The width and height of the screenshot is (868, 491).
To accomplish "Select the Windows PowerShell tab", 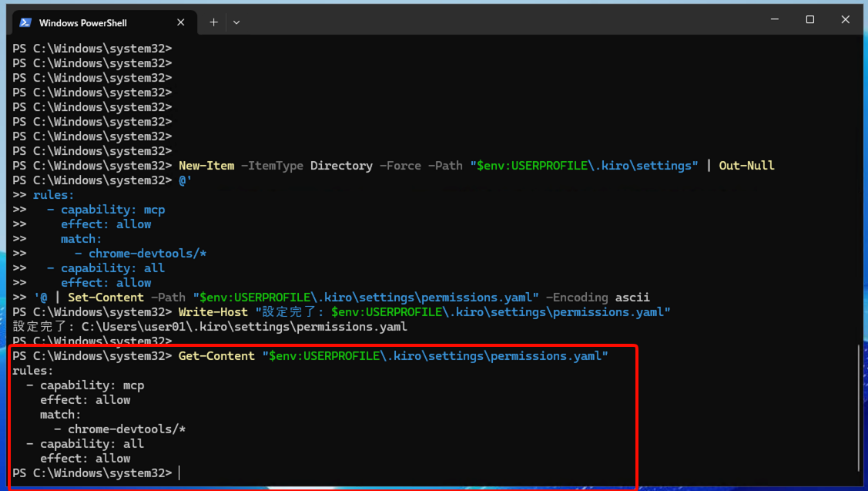I will click(x=105, y=22).
